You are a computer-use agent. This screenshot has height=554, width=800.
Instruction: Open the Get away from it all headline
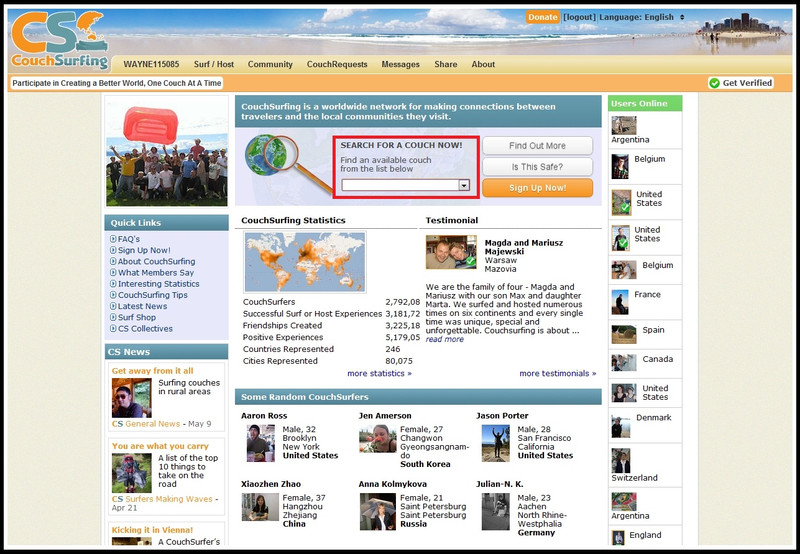coord(153,371)
